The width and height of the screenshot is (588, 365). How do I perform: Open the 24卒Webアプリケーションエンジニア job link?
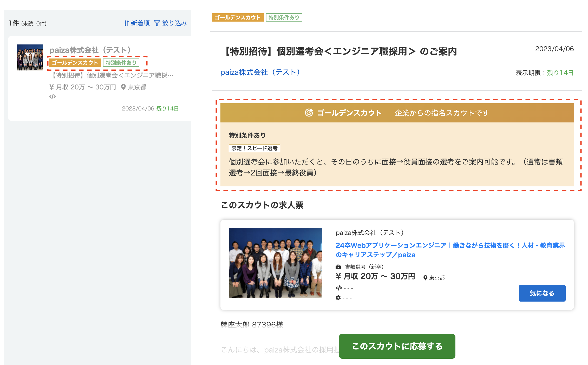pos(450,250)
